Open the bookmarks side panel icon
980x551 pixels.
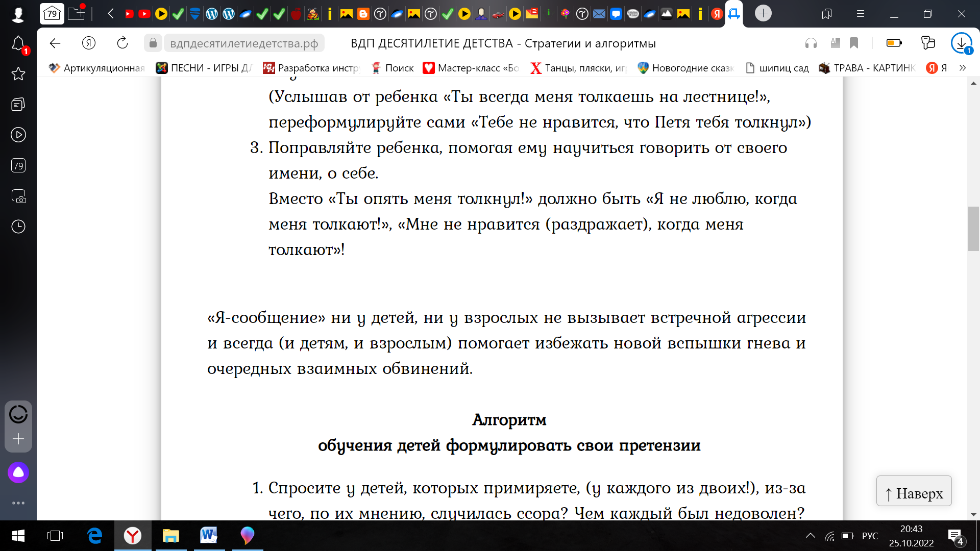click(827, 14)
